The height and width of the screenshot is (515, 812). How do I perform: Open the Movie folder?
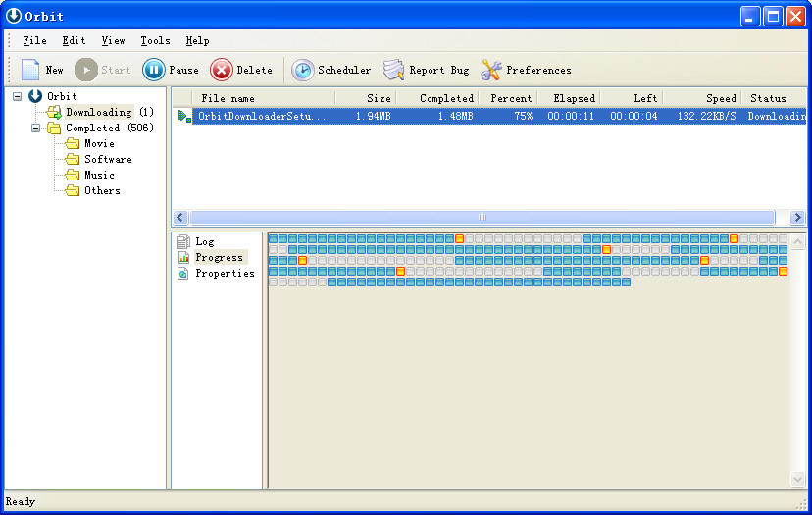(99, 143)
